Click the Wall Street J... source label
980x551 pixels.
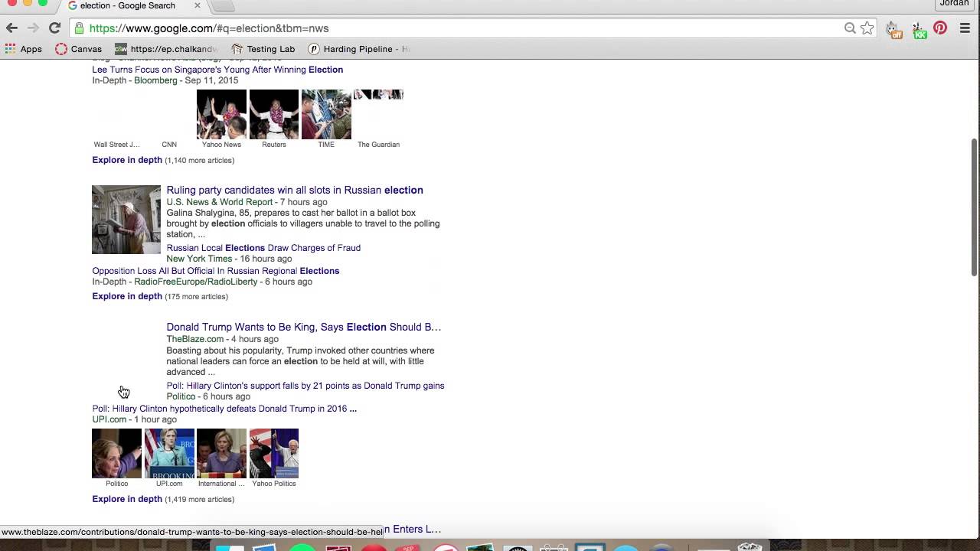pyautogui.click(x=116, y=145)
